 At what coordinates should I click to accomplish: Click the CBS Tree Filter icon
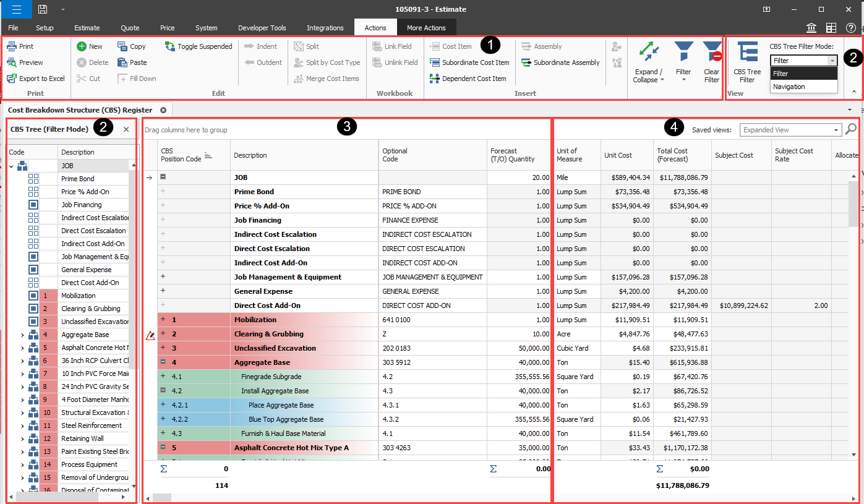click(747, 53)
